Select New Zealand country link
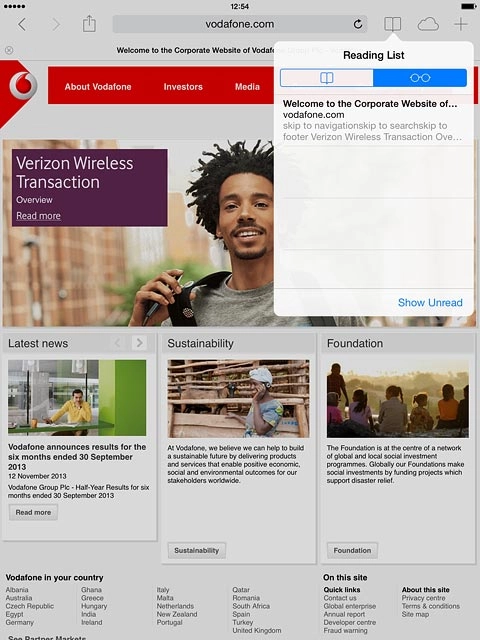 (177, 614)
